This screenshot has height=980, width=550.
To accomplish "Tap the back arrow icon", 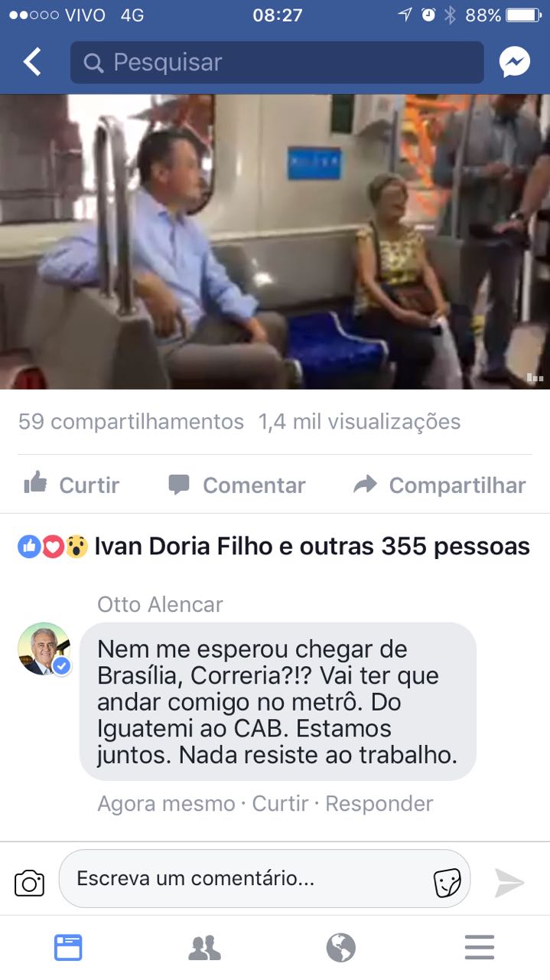I will coord(32,62).
